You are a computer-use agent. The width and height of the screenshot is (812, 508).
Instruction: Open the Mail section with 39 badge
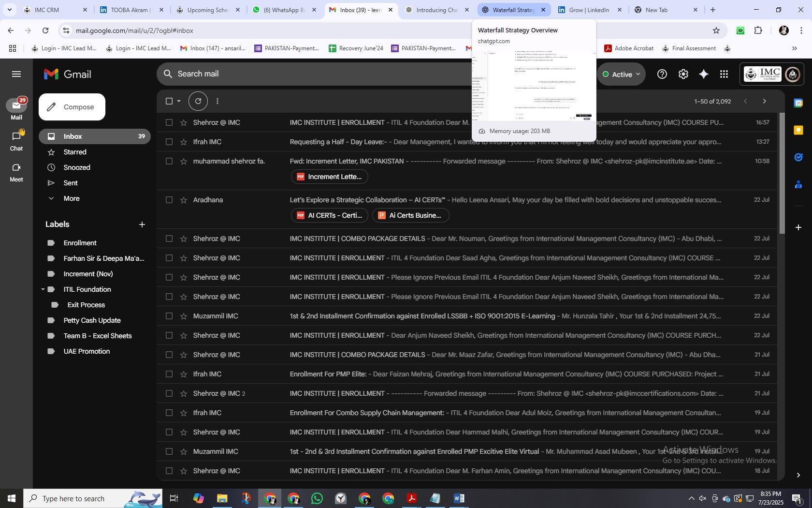coord(16,109)
